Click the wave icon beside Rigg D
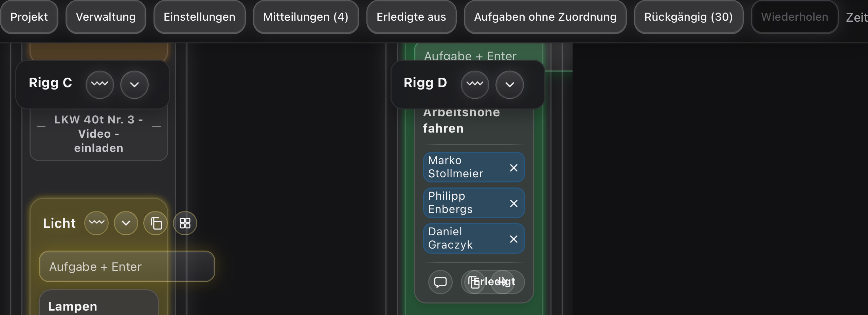Viewport: 868px width, 315px height. [x=475, y=84]
